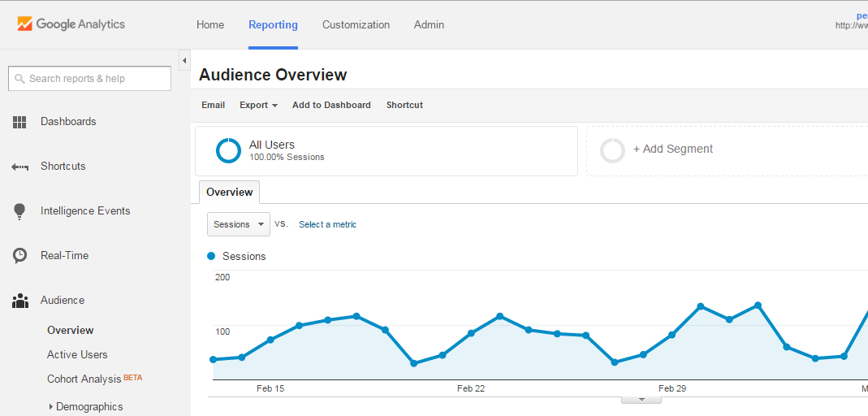Click the Feb 22 data point on chart

pos(471,333)
